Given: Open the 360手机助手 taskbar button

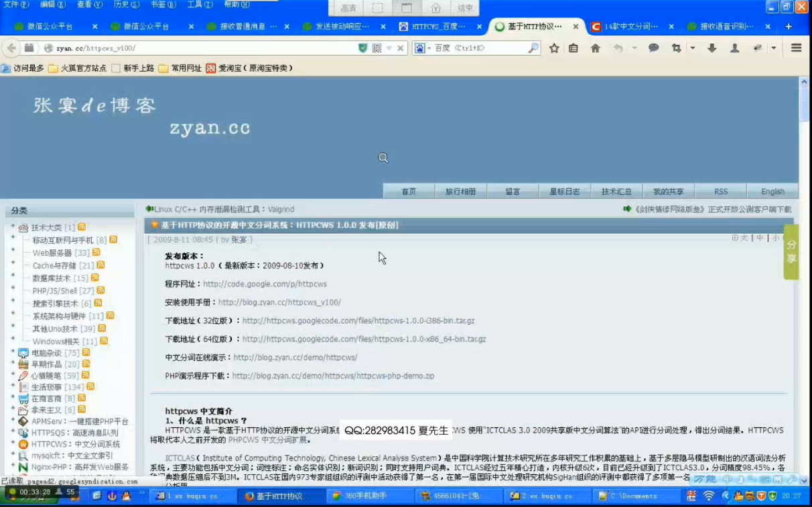Looking at the screenshot, I should (x=370, y=496).
